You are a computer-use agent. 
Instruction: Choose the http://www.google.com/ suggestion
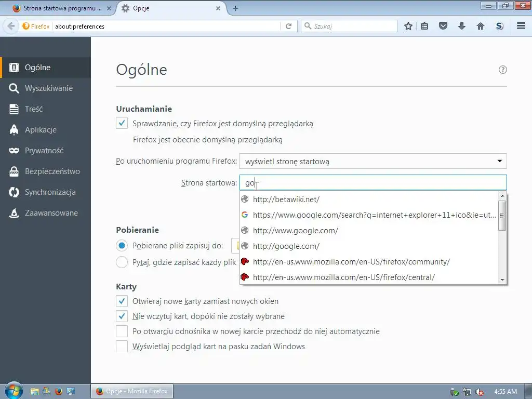368,231
